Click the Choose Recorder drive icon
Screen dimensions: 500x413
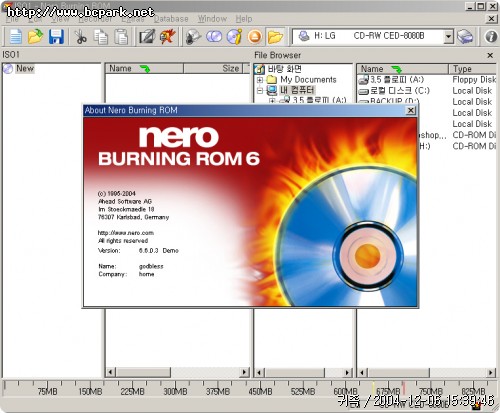coord(465,37)
